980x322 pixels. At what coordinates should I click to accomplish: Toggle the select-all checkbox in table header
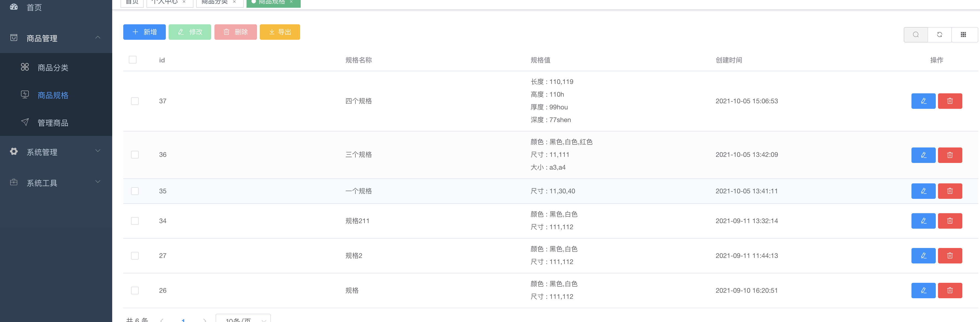click(132, 60)
